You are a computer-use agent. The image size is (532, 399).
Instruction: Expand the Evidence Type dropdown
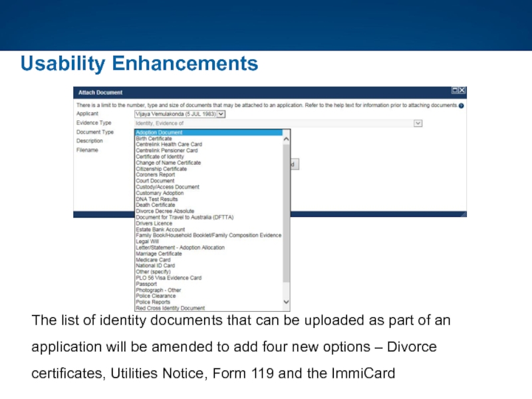pyautogui.click(x=418, y=123)
